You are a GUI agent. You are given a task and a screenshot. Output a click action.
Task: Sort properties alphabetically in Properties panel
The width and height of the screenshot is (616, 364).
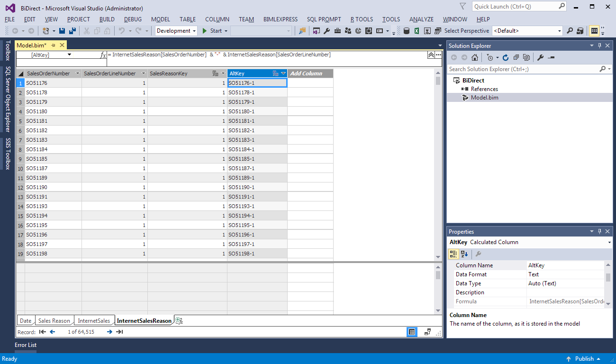pos(464,254)
